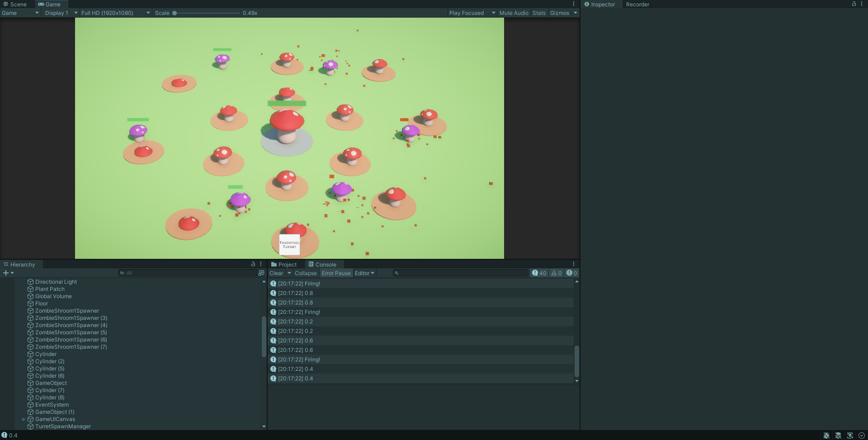Click the Collapse button in Console
Viewport: 868px width, 440px height.
[306, 273]
